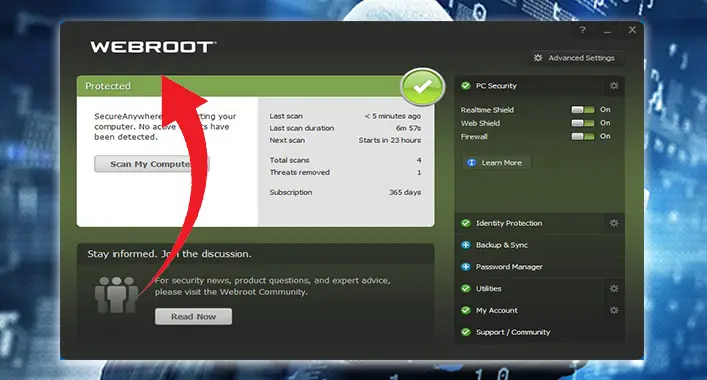The height and width of the screenshot is (380, 707).
Task: Toggle the Realtime Shield switch
Action: (583, 110)
